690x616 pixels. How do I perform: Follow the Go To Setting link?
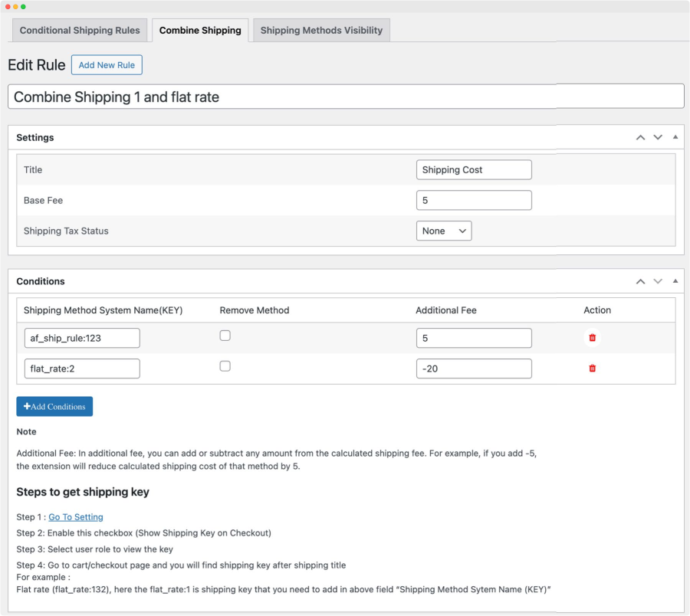tap(76, 517)
